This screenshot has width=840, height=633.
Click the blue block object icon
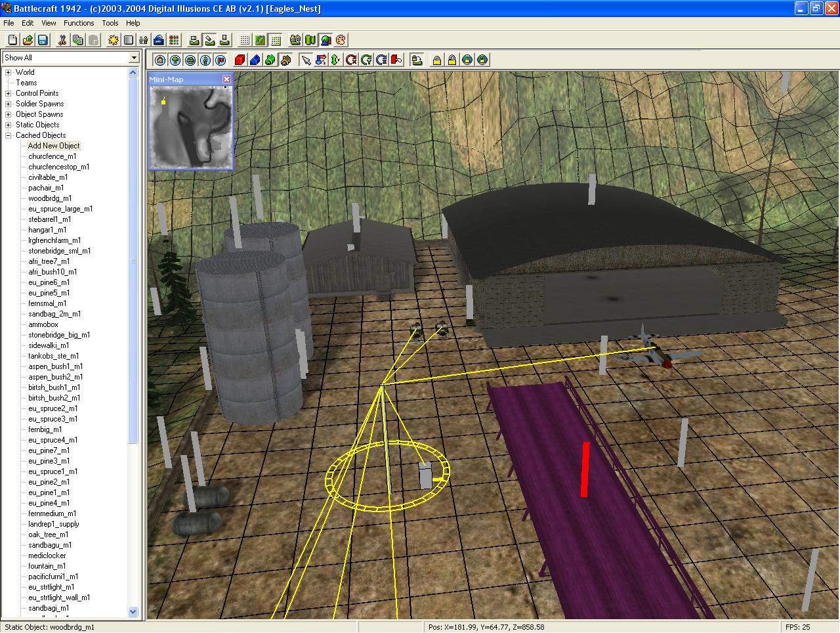pyautogui.click(x=255, y=60)
